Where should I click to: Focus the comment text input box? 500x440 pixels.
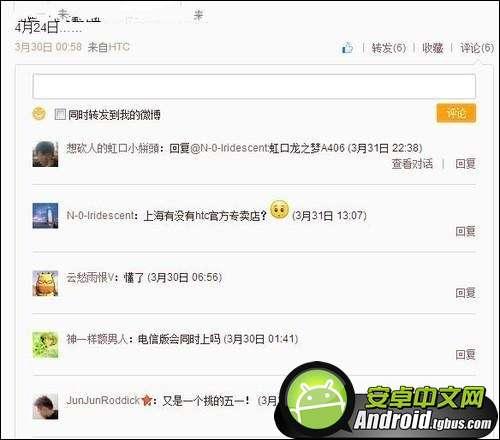[254, 86]
